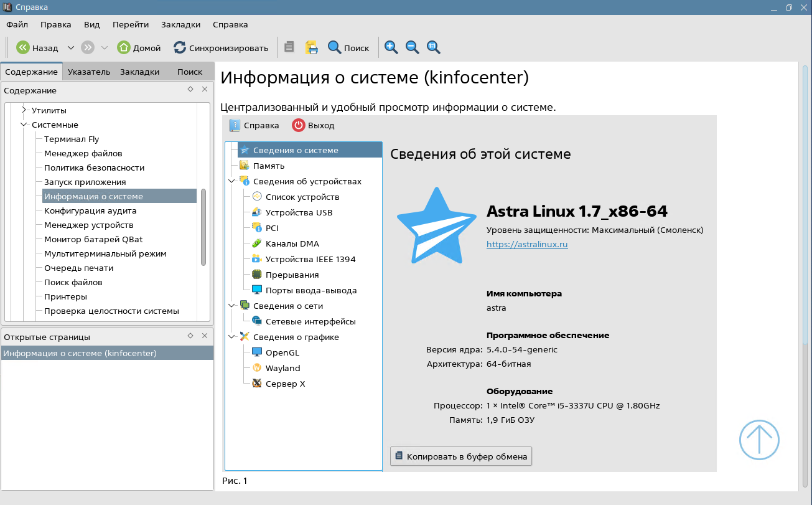Click the red Выход power icon

click(299, 125)
